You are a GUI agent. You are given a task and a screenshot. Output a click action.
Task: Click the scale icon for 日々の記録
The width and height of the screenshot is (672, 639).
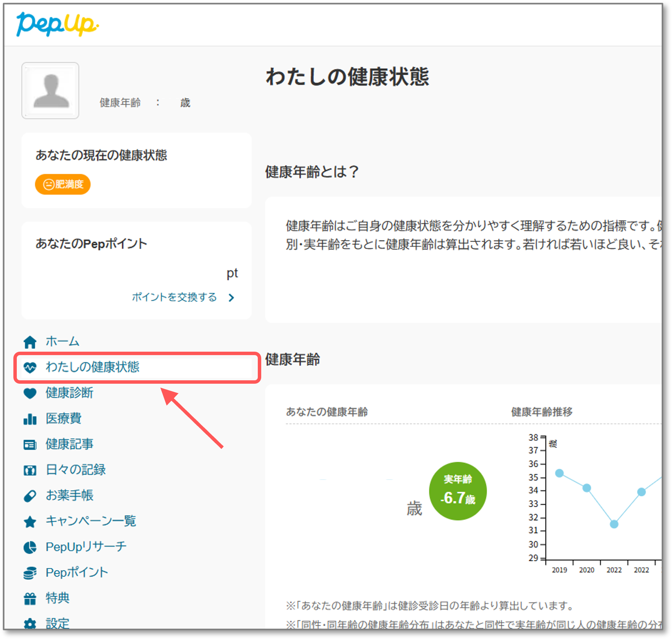(x=30, y=470)
